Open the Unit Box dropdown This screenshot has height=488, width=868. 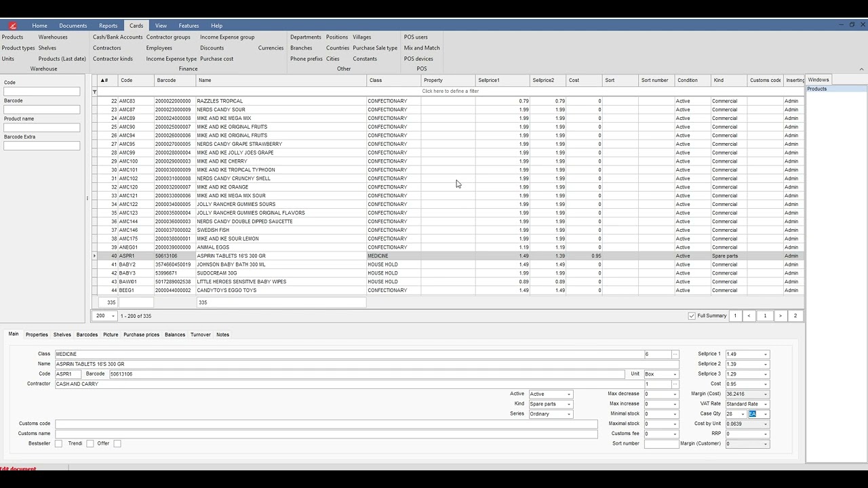point(675,374)
